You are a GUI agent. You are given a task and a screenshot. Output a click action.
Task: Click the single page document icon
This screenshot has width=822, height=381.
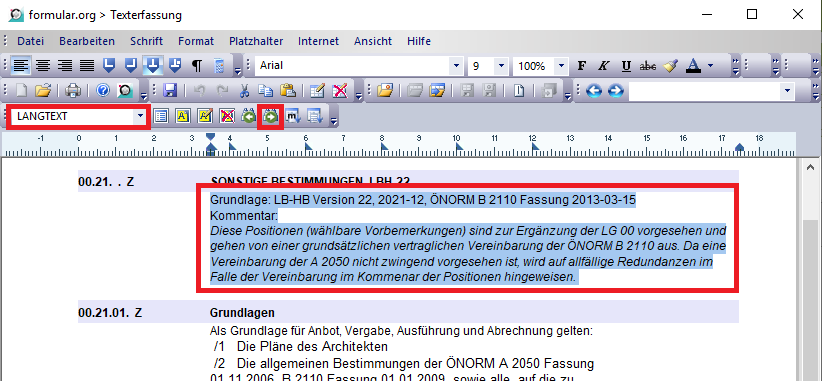pyautogui.click(x=519, y=91)
